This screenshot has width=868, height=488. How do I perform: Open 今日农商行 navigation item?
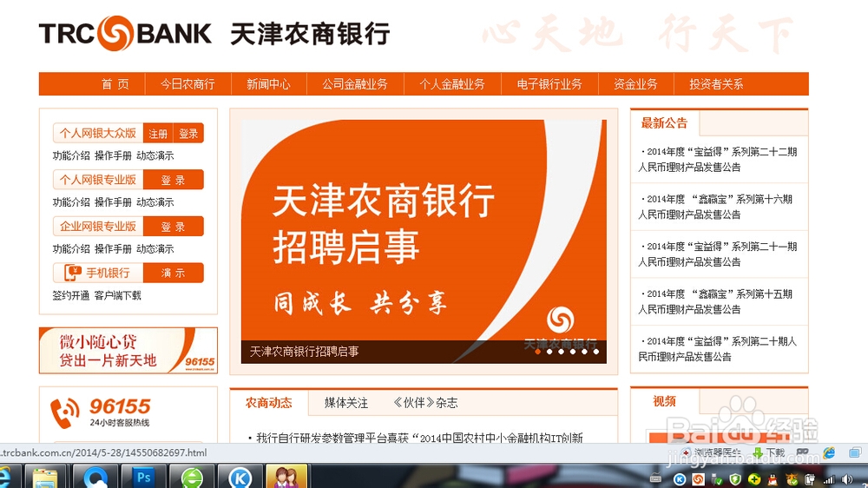[187, 84]
